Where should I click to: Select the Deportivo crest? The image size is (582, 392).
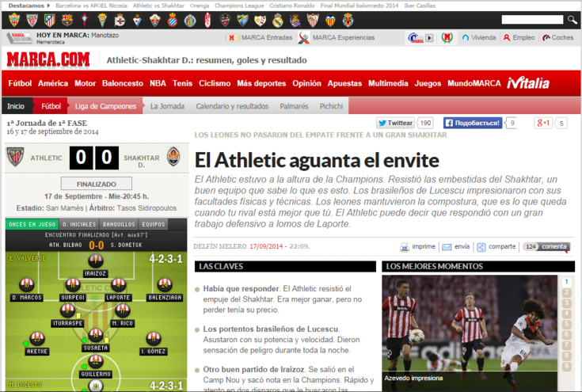120,20
